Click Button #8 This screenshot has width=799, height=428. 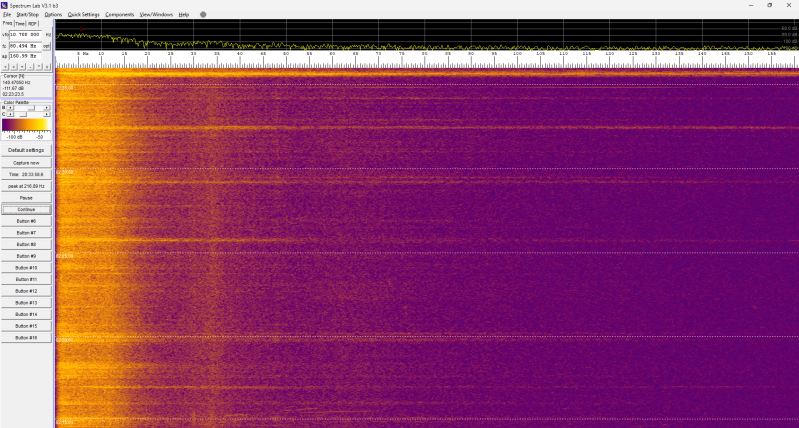tap(26, 245)
